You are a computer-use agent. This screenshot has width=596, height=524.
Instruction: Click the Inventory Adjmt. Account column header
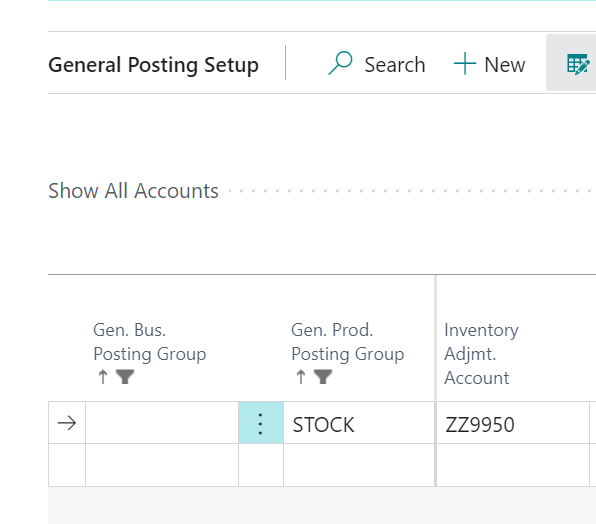click(x=481, y=354)
